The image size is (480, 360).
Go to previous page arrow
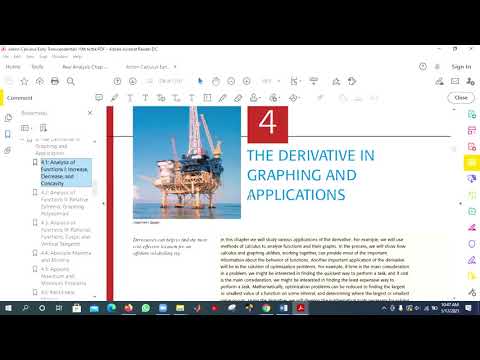click(117, 81)
